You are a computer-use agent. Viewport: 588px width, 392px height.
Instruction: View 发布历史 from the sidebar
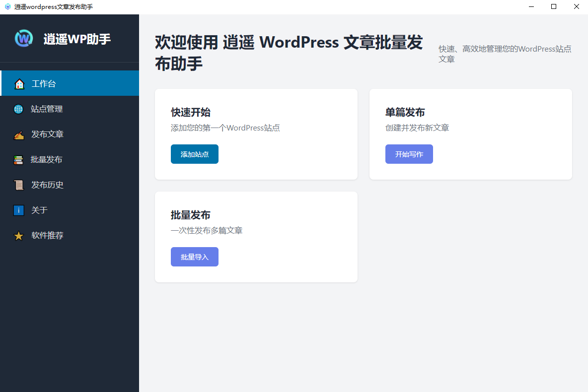coord(70,185)
